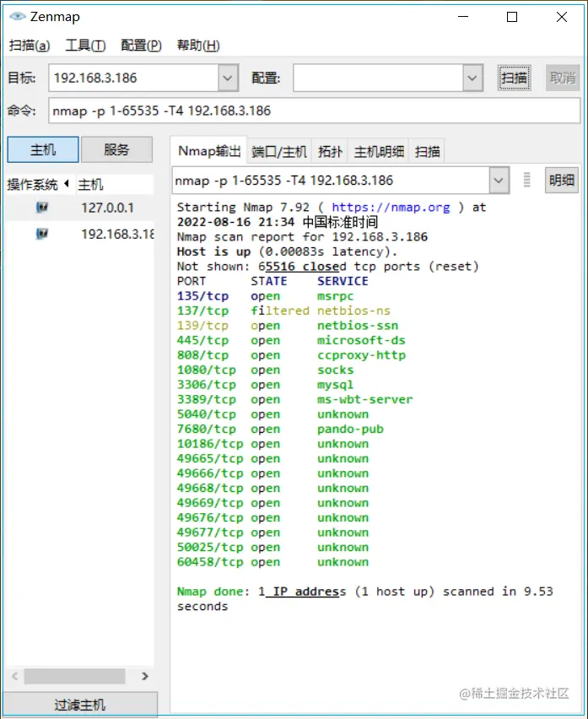Viewport: 588px width, 719px height.
Task: Click the ms-wbt-server service text
Action: point(364,399)
